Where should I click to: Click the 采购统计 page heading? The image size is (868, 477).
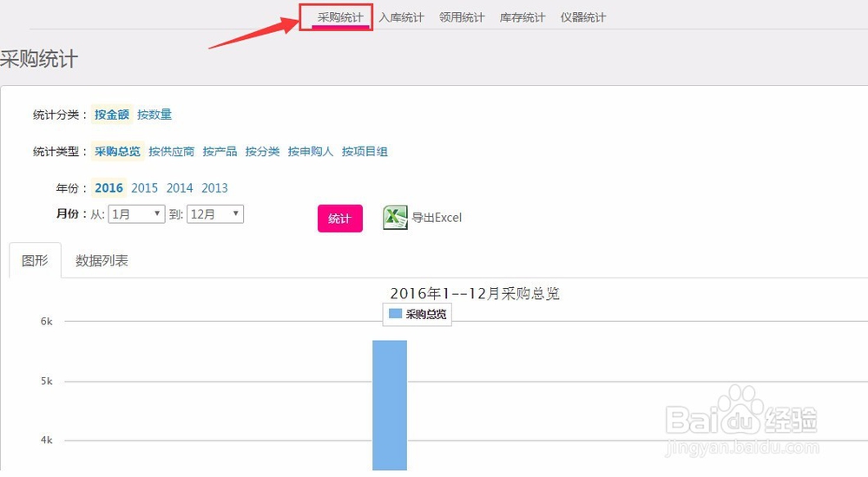pos(39,59)
